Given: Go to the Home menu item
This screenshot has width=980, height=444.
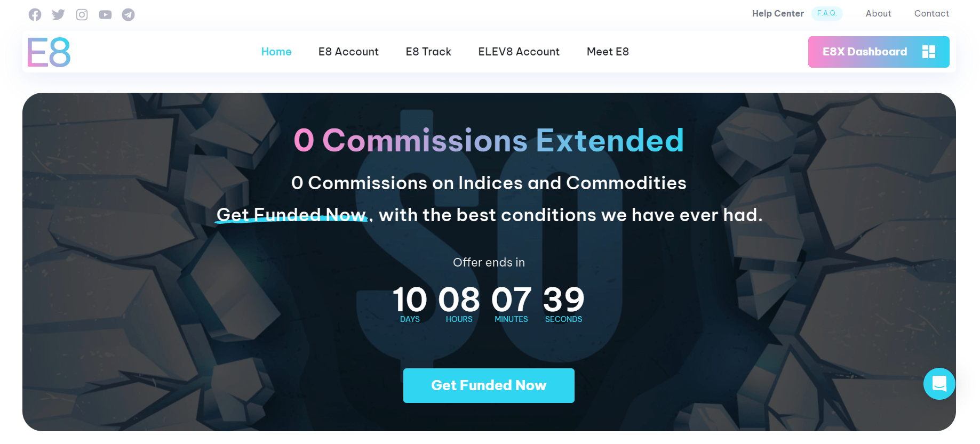Looking at the screenshot, I should tap(276, 52).
